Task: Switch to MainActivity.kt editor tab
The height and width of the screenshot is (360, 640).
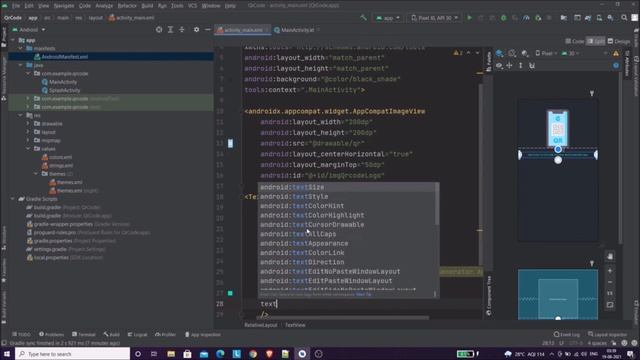Action: (297, 30)
